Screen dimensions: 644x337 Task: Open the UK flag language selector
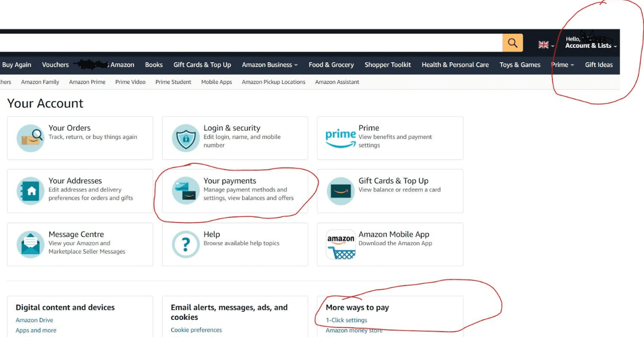coord(546,46)
